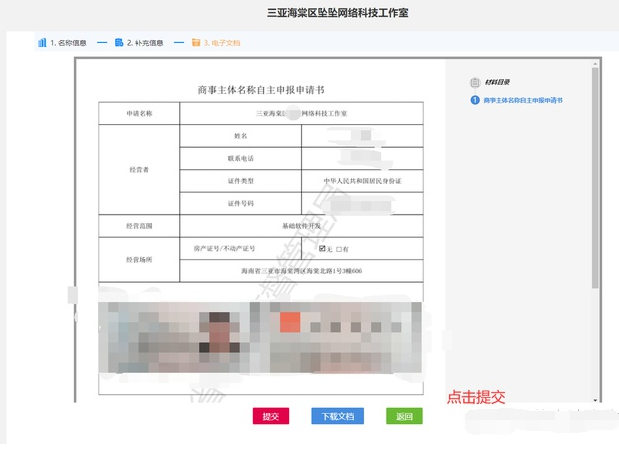The width and height of the screenshot is (619, 465).
Task: Click the 补充信息 step icon
Action: [119, 43]
